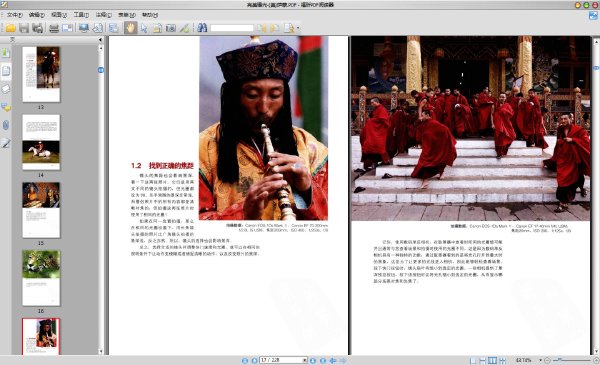Click the 1.2 red section heading
The width and height of the screenshot is (600, 365).
point(162,166)
